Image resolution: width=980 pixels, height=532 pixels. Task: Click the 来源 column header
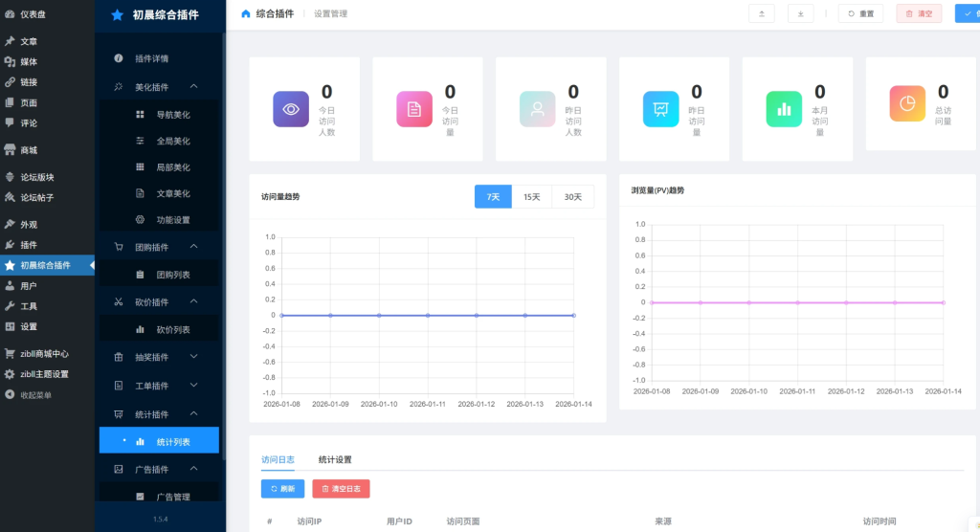coord(663,521)
